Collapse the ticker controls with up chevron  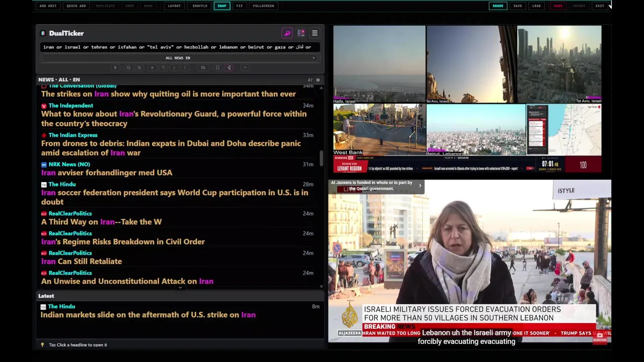click(x=245, y=67)
